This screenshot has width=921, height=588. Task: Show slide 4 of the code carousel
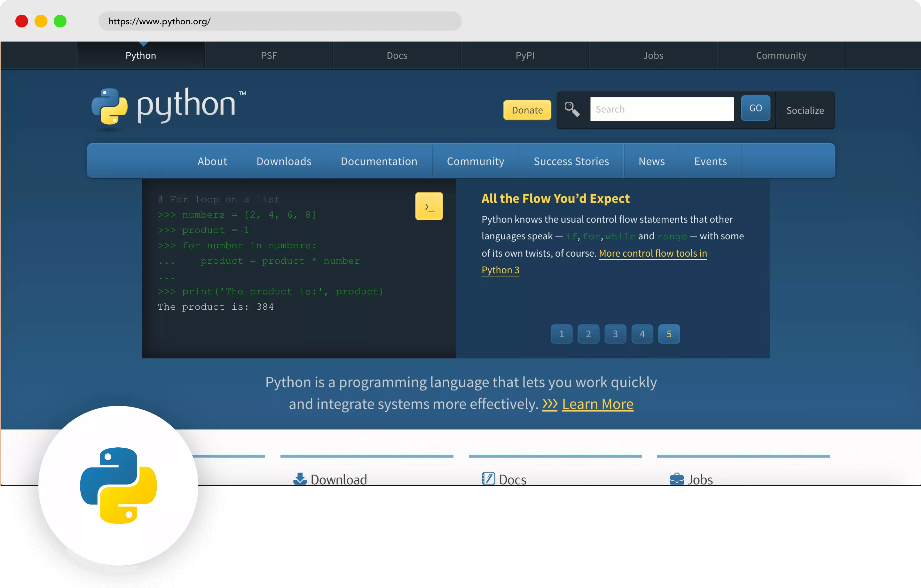[642, 334]
